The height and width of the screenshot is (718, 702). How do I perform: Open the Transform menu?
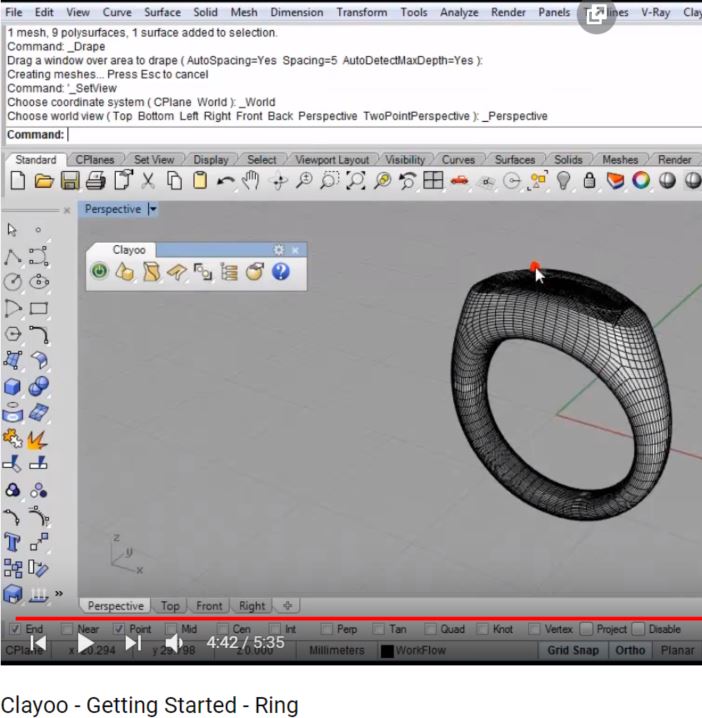point(362,12)
